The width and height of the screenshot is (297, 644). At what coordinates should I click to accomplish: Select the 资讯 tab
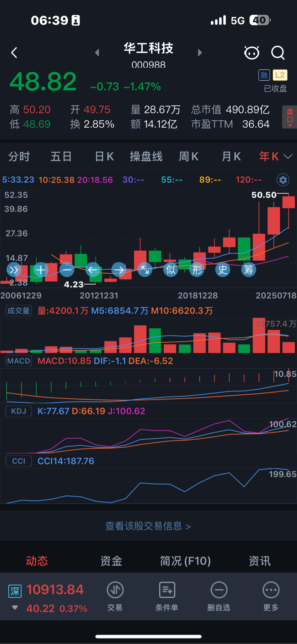point(259,561)
